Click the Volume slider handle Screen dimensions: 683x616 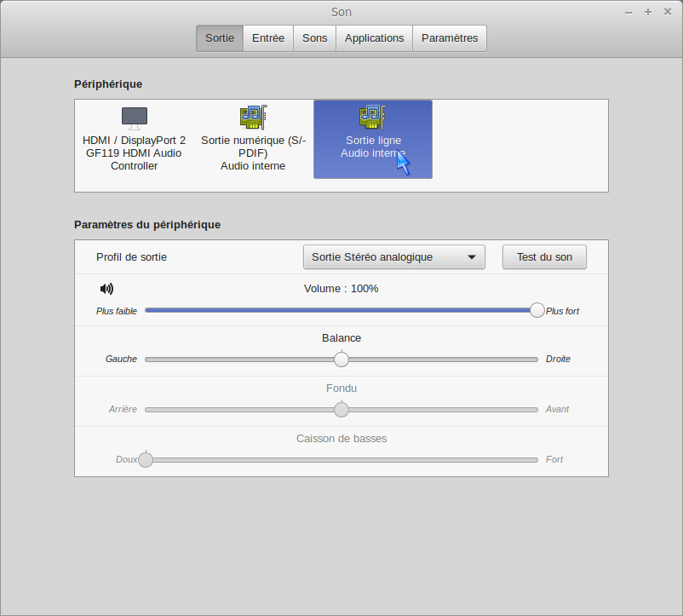pos(537,310)
